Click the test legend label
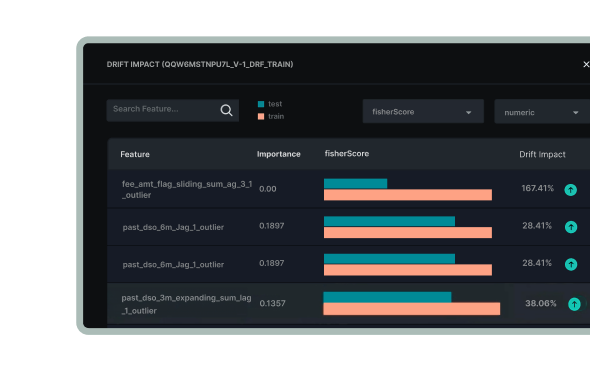Viewport: 590px width, 370px height. point(275,104)
